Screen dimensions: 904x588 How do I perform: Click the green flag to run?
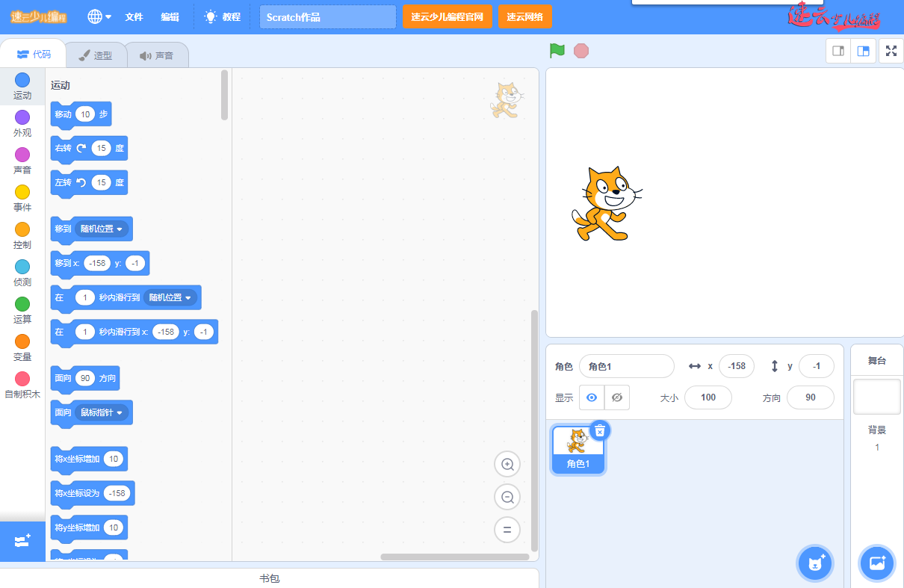(557, 51)
